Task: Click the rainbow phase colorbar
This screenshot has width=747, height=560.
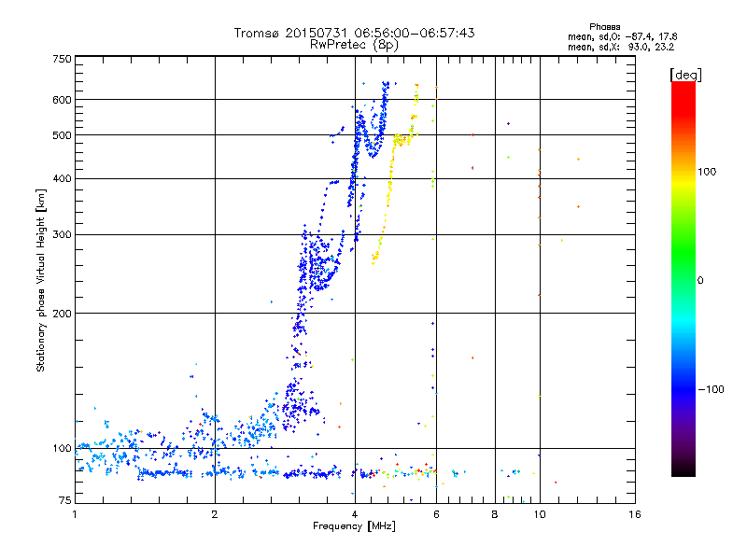Action: click(x=684, y=278)
